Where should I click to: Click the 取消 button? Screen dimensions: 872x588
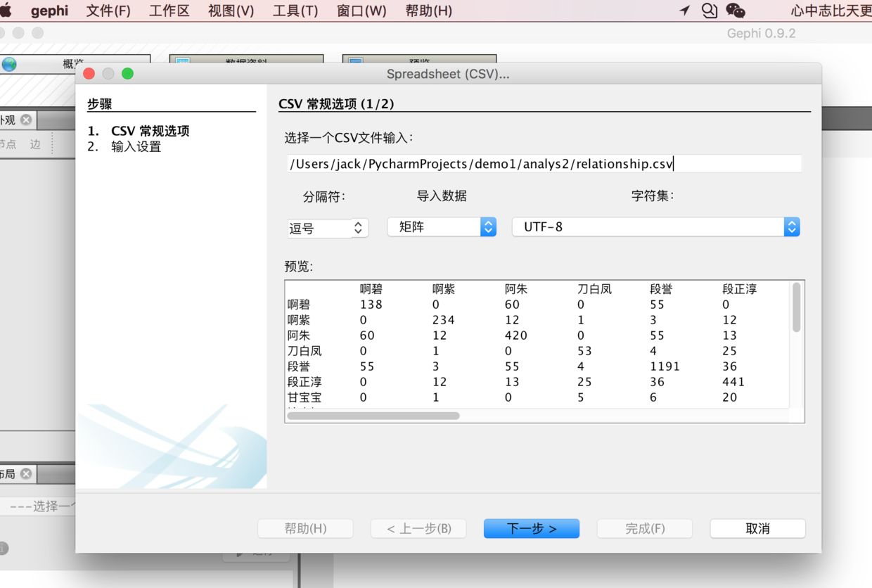tap(757, 528)
